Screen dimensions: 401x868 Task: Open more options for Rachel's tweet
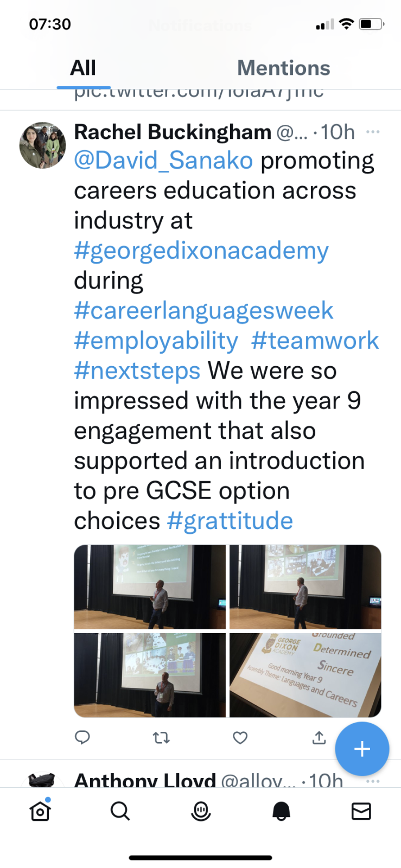tap(373, 132)
